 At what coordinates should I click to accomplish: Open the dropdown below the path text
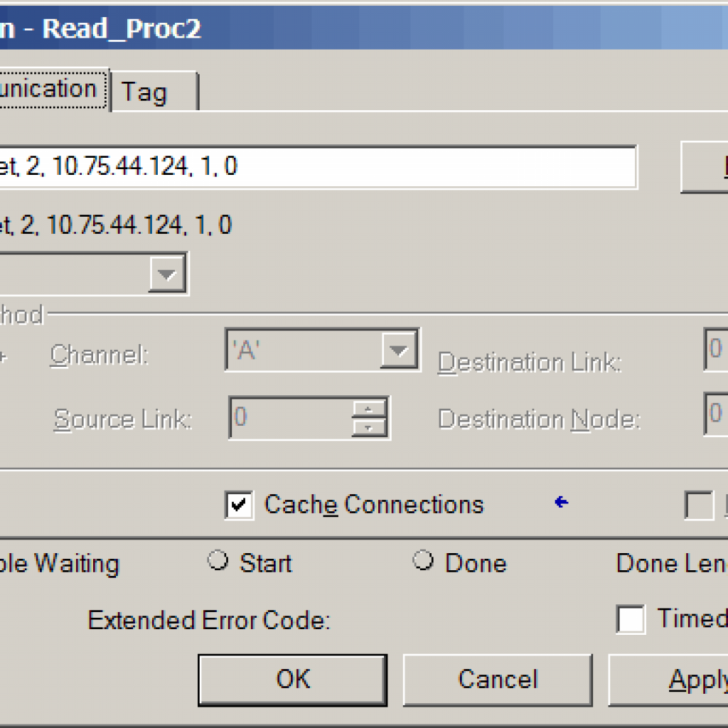click(167, 274)
